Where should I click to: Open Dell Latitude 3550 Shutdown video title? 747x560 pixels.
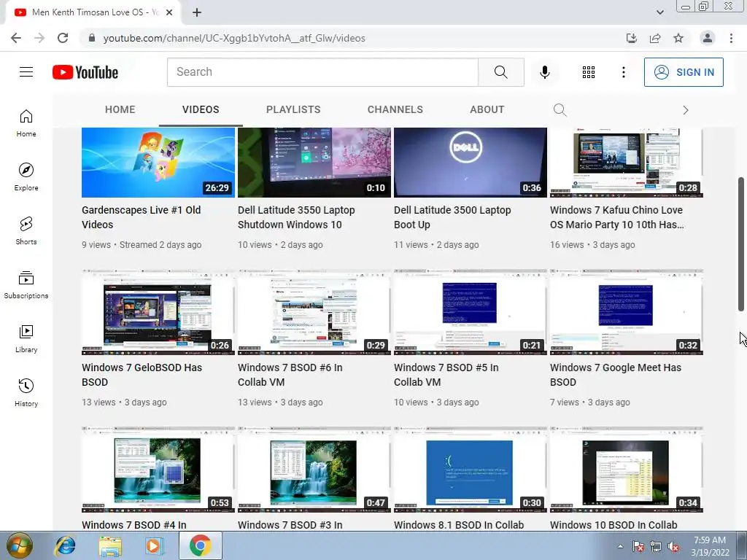coord(296,217)
